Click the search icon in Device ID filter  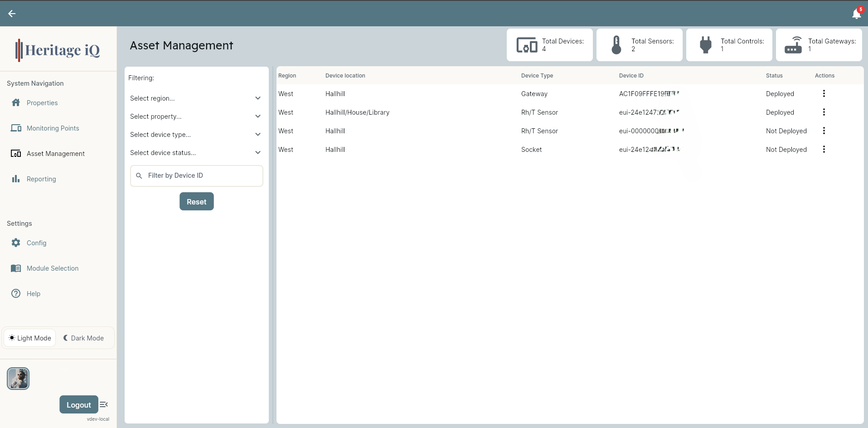139,175
